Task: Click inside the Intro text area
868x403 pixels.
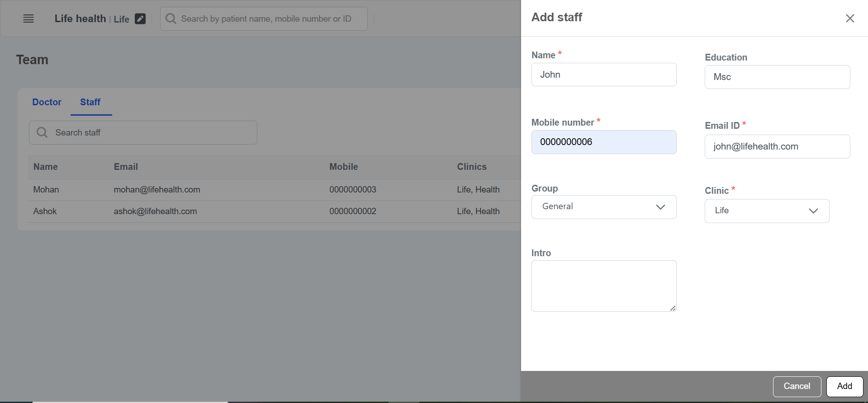Action: click(603, 286)
